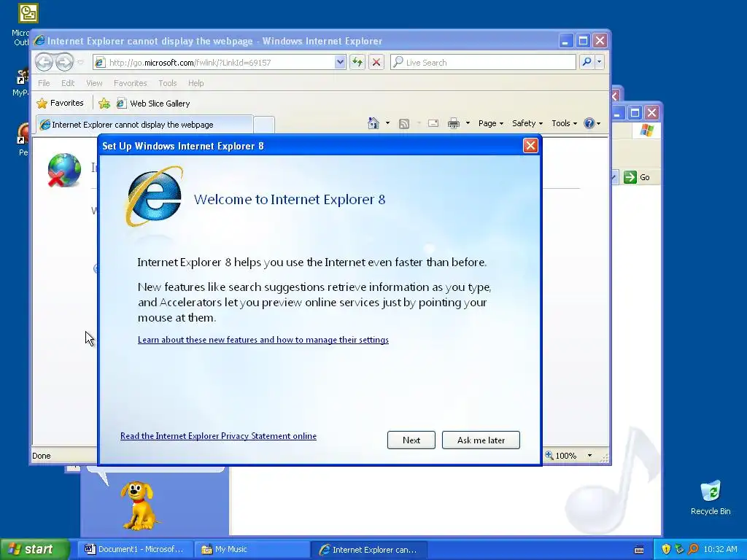Click the green network tray icon
Screen dimensions: 747x560
680,549
